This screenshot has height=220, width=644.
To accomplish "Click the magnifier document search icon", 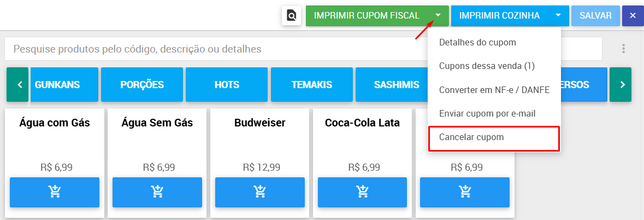I will tap(291, 16).
